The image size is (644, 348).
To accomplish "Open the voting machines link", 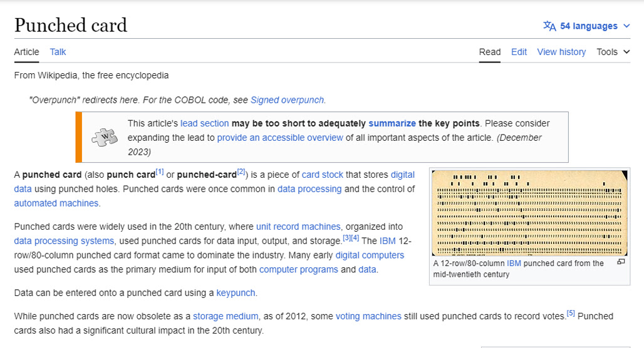I will [x=368, y=317].
